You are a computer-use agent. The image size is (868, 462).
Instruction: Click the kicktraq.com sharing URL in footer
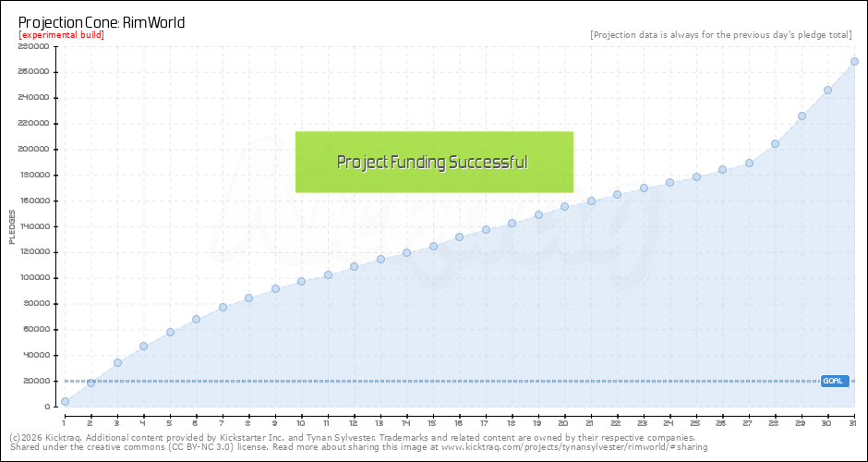pyautogui.click(x=573, y=447)
